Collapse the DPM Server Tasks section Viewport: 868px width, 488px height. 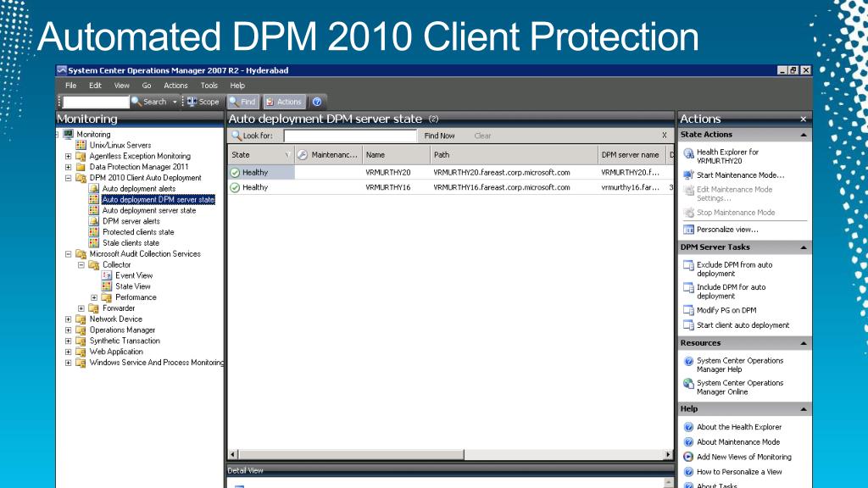click(804, 247)
